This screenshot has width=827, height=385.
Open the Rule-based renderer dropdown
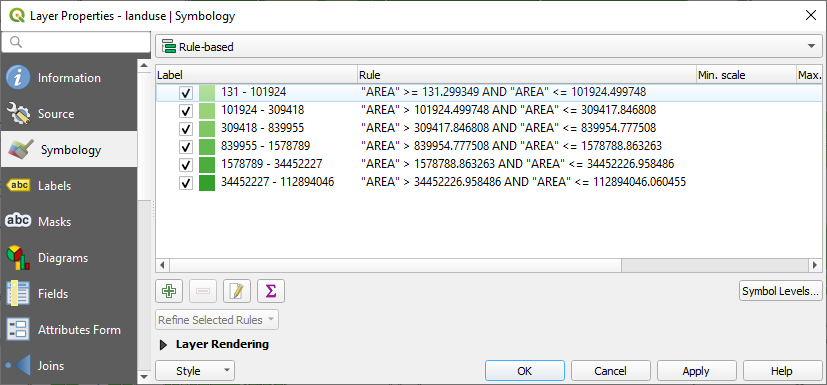488,46
